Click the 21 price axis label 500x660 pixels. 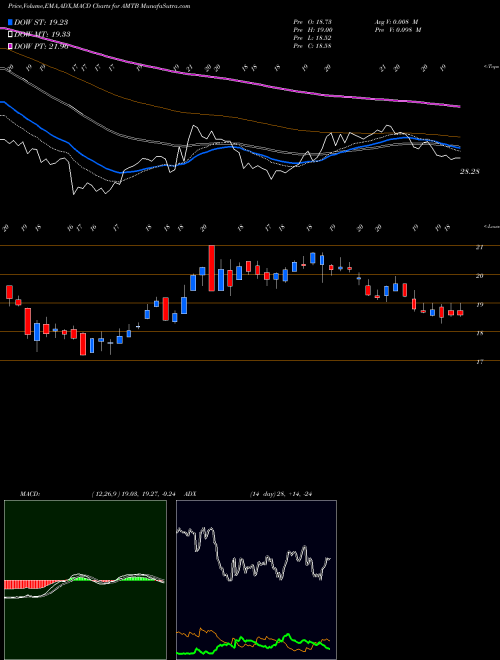479,247
